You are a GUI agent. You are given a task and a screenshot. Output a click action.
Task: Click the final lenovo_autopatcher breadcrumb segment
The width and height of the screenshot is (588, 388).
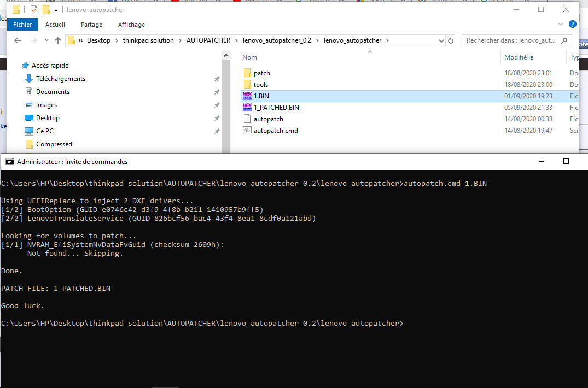coord(352,40)
